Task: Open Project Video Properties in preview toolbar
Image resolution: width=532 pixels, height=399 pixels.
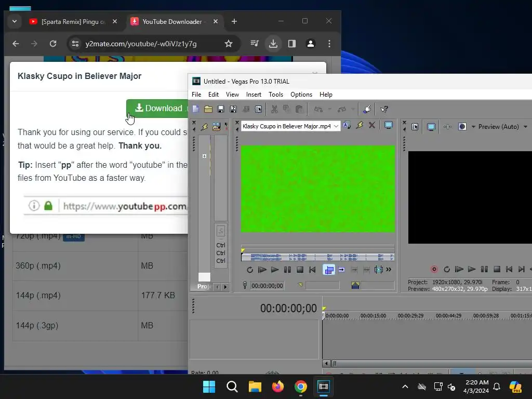Action: click(x=415, y=127)
